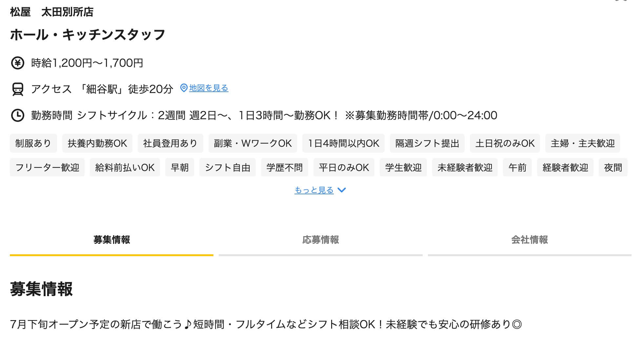Image resolution: width=644 pixels, height=344 pixels.
Task: Switch to the 応募情報 tab
Action: (320, 240)
